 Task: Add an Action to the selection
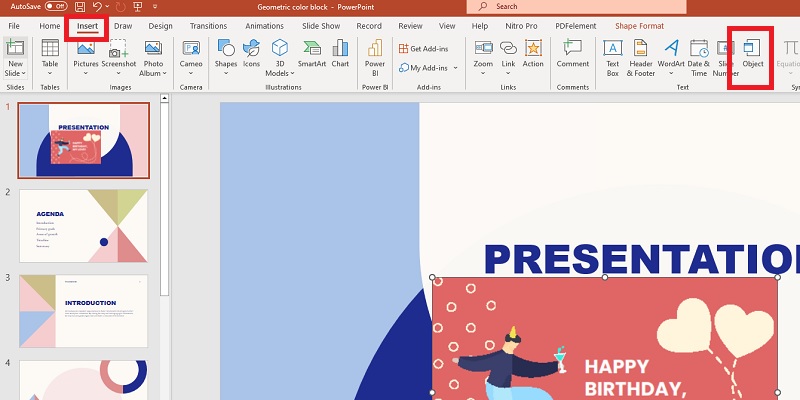[x=533, y=53]
